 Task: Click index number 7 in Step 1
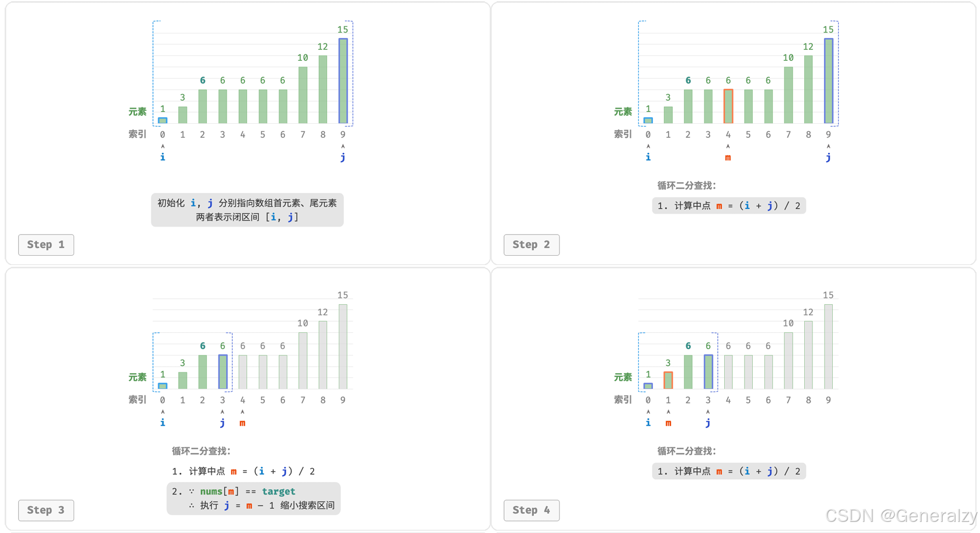coord(303,135)
